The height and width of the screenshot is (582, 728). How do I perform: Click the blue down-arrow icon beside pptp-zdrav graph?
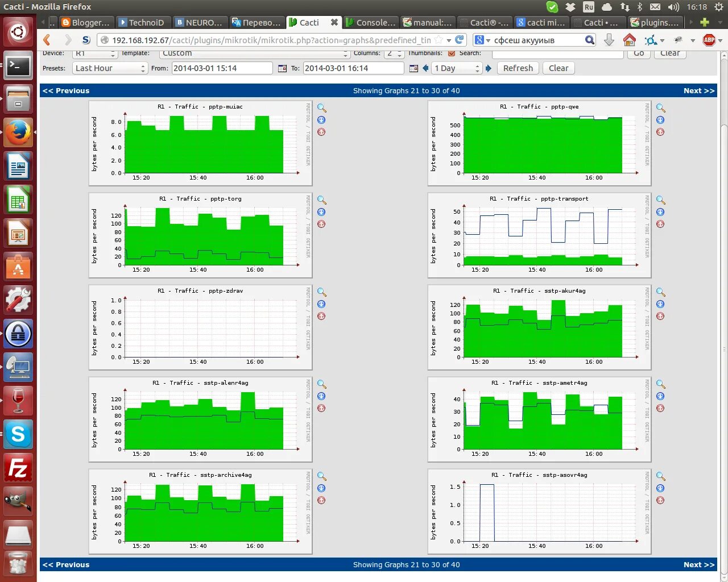(x=321, y=304)
